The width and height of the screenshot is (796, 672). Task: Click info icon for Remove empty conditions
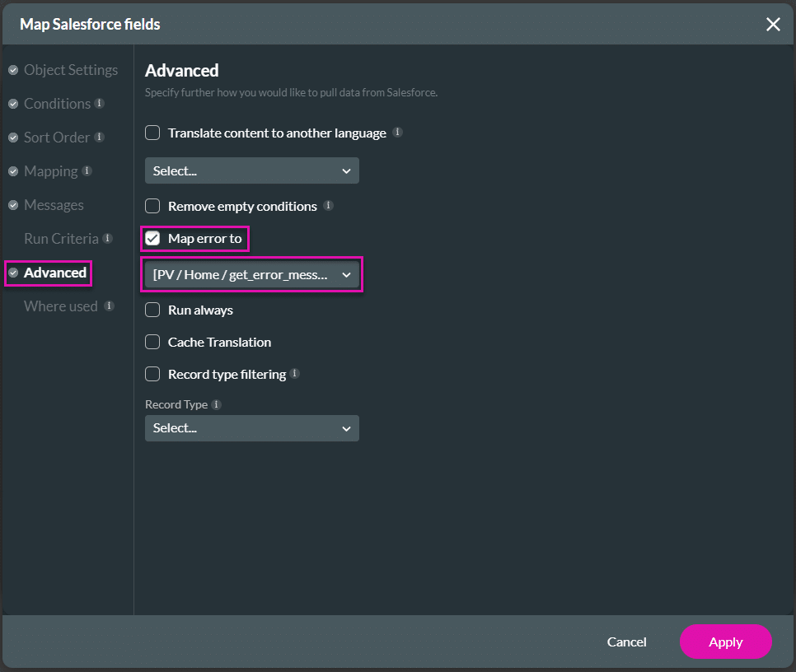tap(329, 206)
